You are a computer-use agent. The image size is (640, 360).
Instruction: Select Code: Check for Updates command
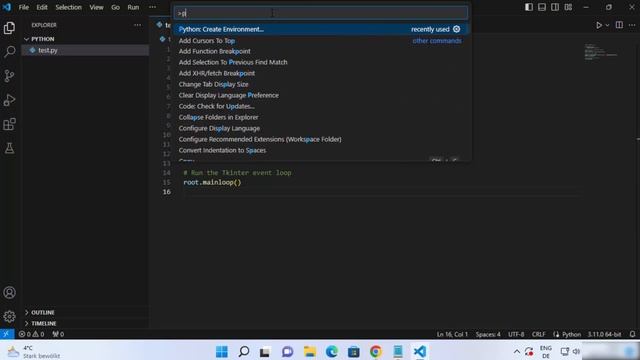click(x=321, y=107)
